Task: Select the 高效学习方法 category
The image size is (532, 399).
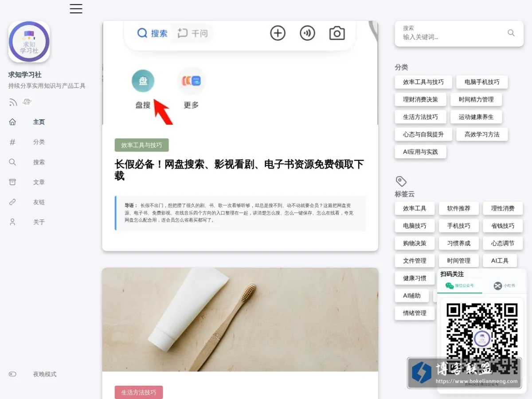Action: click(482, 134)
